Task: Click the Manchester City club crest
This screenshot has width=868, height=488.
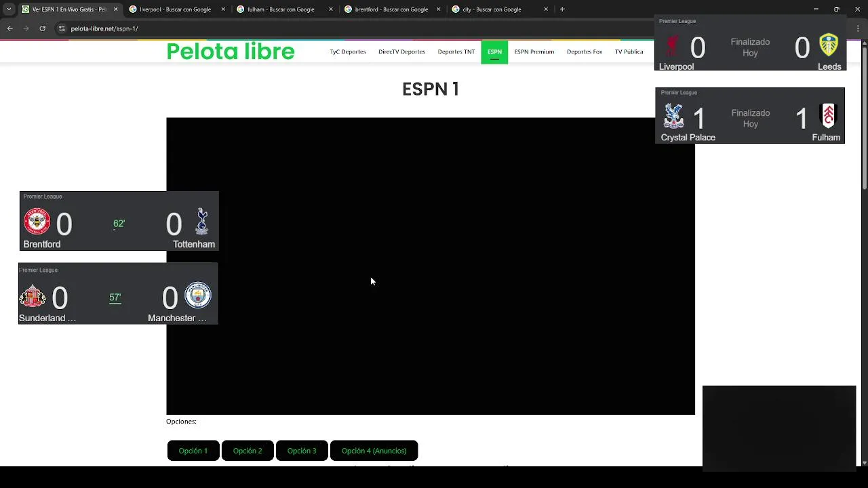Action: 198,296
